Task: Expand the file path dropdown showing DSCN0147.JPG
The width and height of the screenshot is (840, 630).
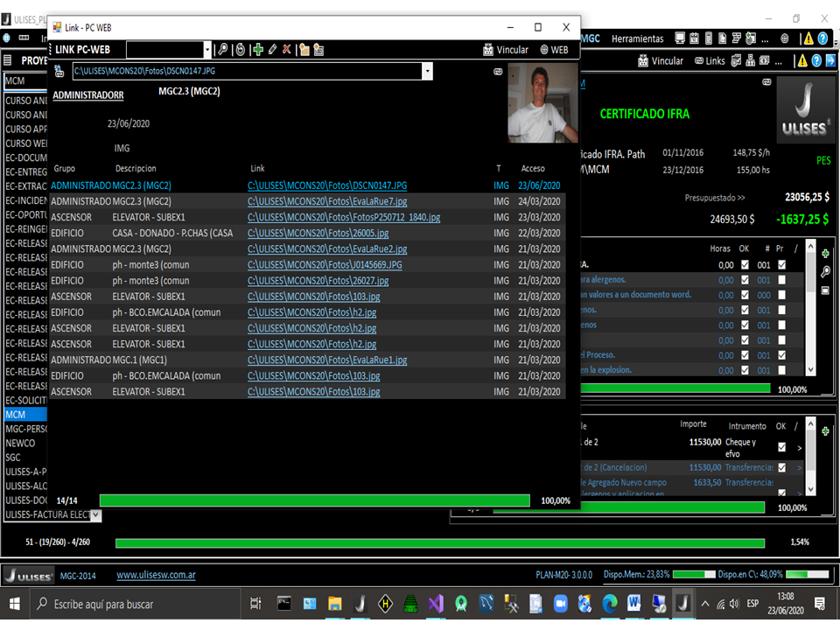Action: pyautogui.click(x=427, y=71)
